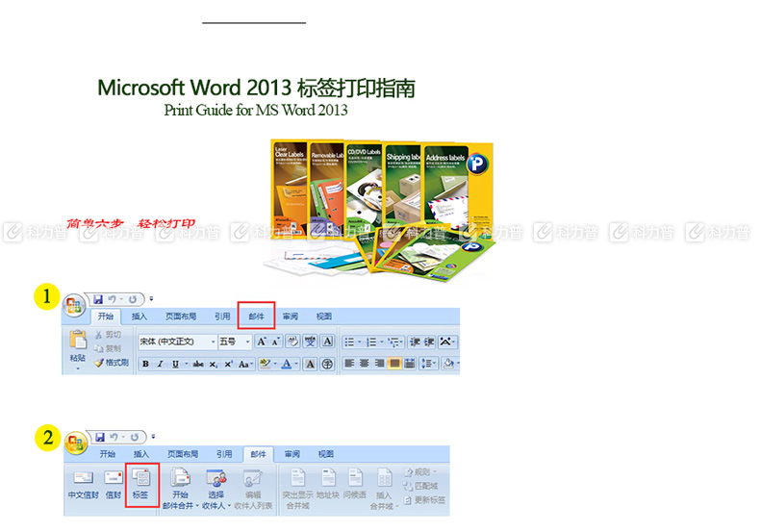Toggle strikethrough formatting
Viewport: 760px width, 532px height.
pos(198,364)
